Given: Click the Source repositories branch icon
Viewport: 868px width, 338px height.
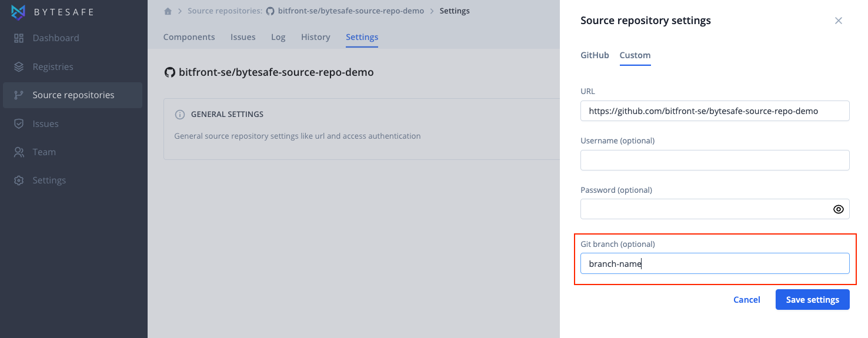Looking at the screenshot, I should [x=19, y=95].
